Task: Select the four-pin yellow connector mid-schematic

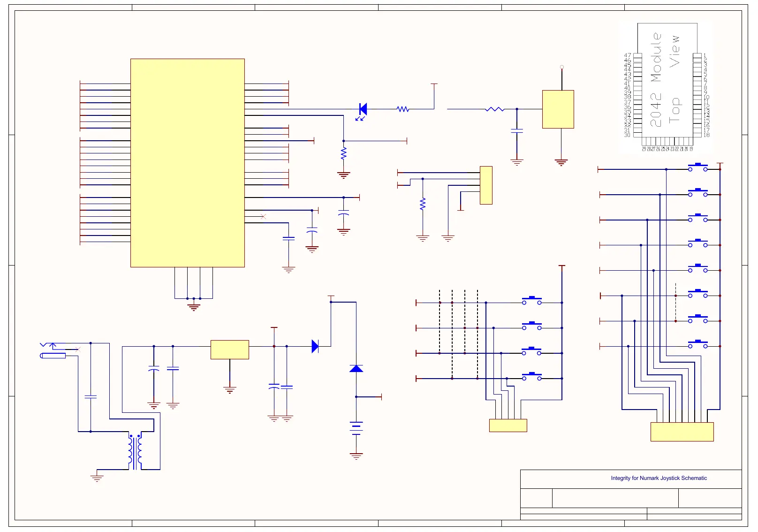Action: [486, 185]
